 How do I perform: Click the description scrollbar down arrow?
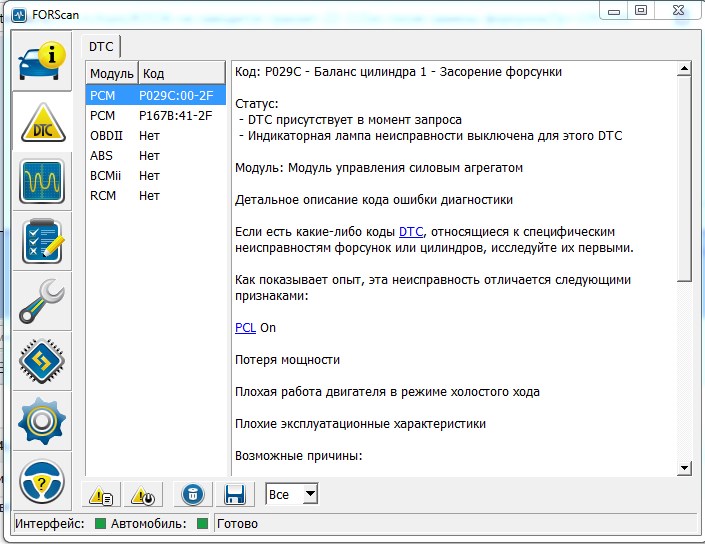tap(684, 468)
